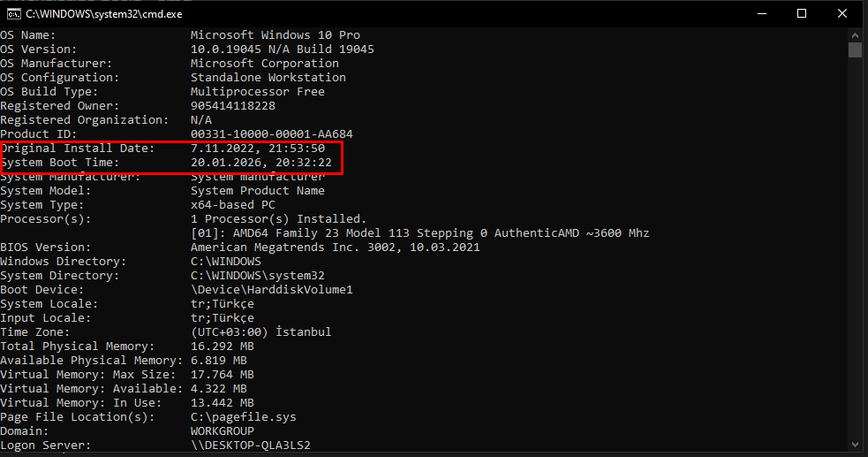Close the command prompt window
This screenshot has height=457, width=868.
pos(842,14)
